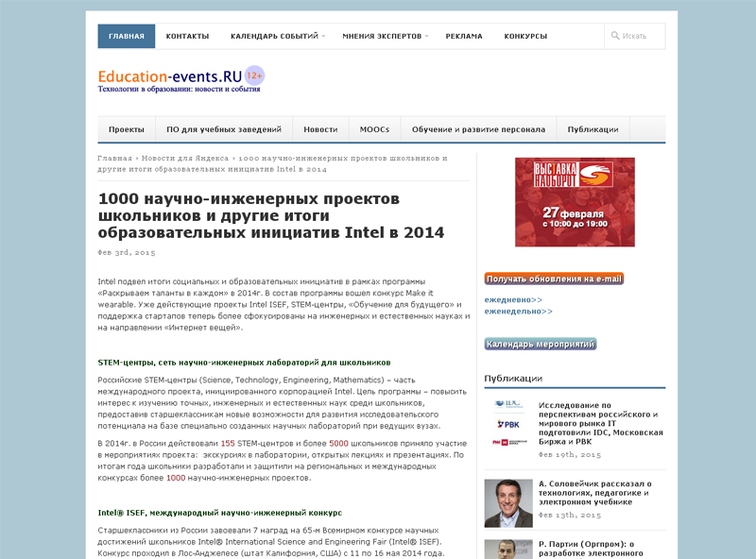Click the IDC, РБК logos thumbnail
756x559 pixels.
(508, 423)
